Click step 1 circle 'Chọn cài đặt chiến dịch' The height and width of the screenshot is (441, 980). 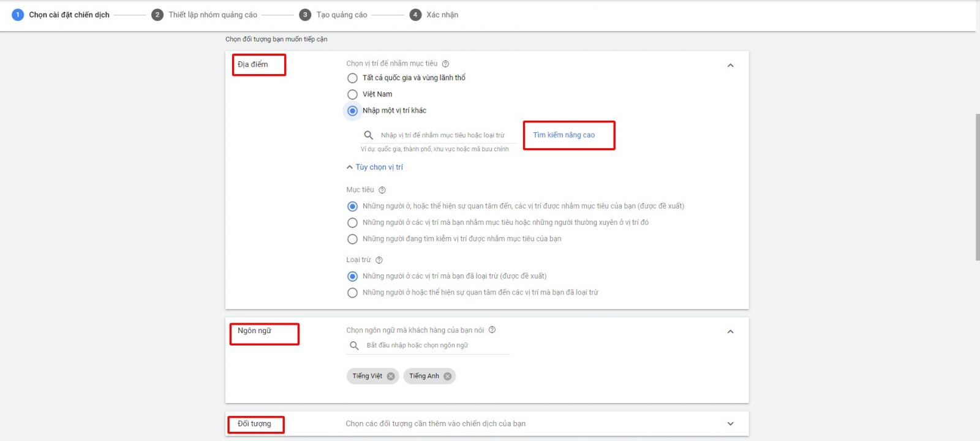coord(18,15)
